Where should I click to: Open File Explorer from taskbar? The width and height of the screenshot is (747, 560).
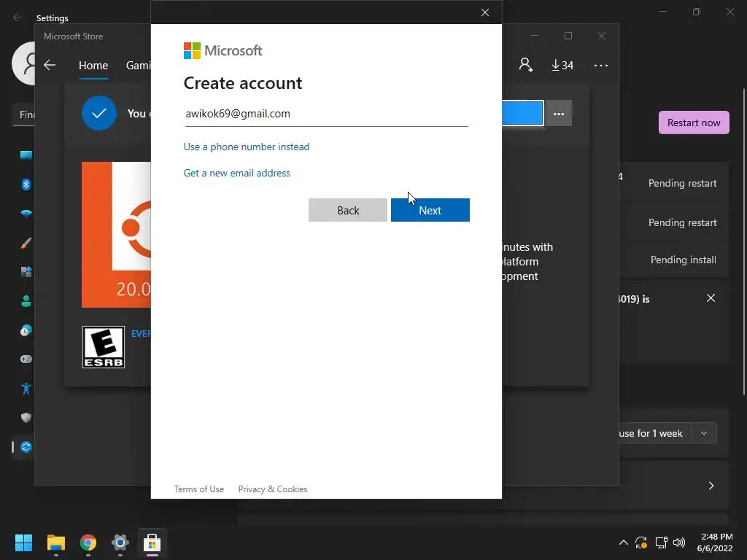pyautogui.click(x=55, y=542)
